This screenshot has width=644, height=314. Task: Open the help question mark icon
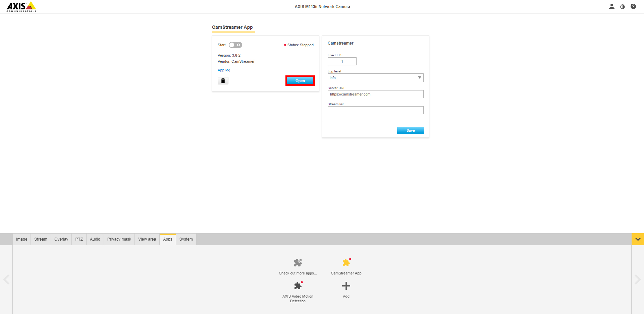pos(633,6)
